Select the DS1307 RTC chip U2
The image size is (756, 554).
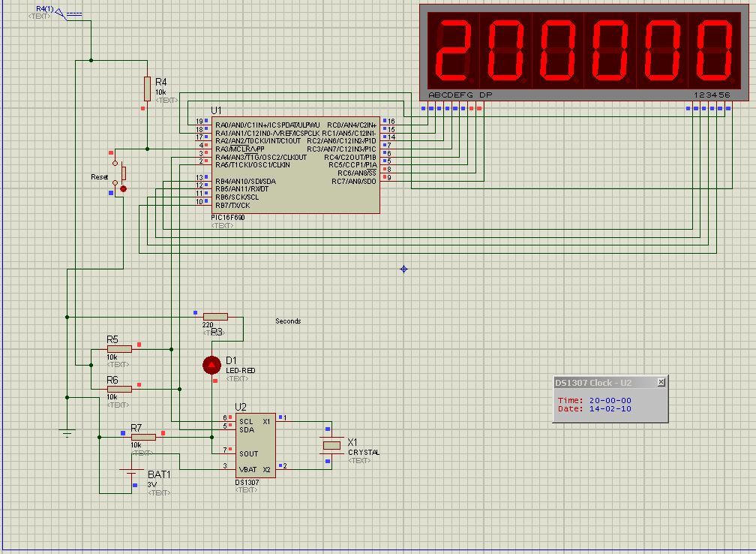coord(254,444)
